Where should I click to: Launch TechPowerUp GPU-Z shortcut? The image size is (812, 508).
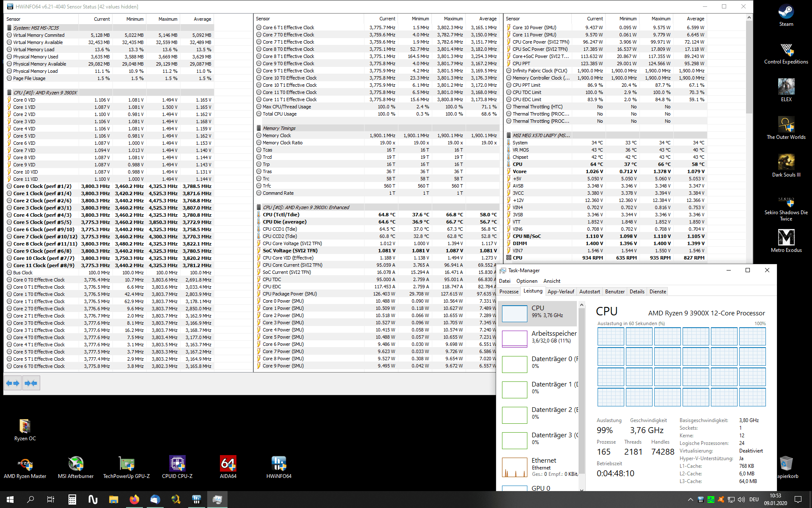tap(126, 467)
